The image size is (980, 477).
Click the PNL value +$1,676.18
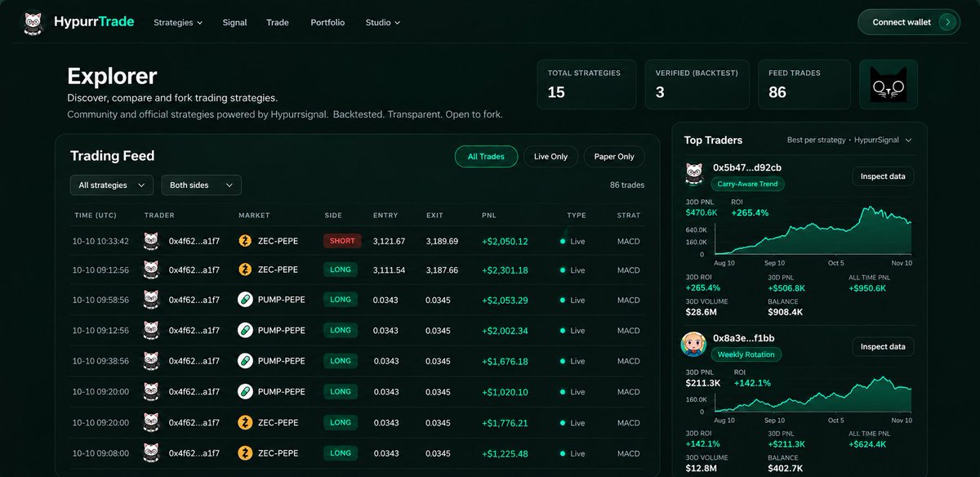pos(505,362)
